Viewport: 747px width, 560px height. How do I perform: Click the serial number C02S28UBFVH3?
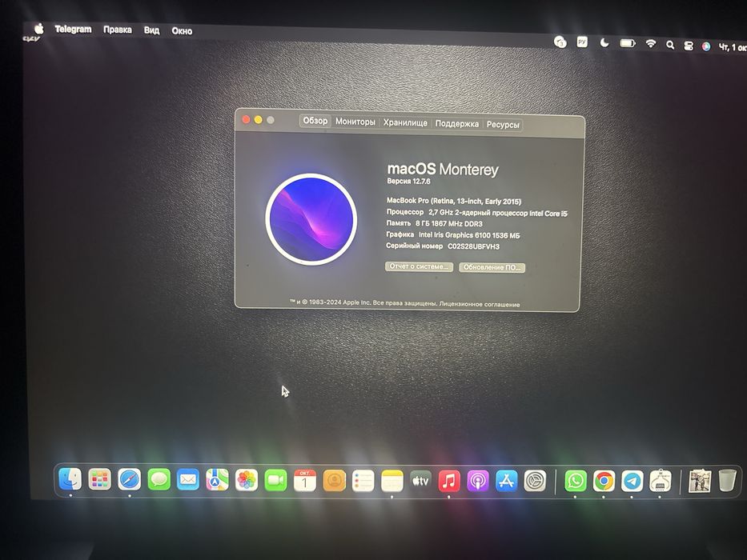(473, 246)
